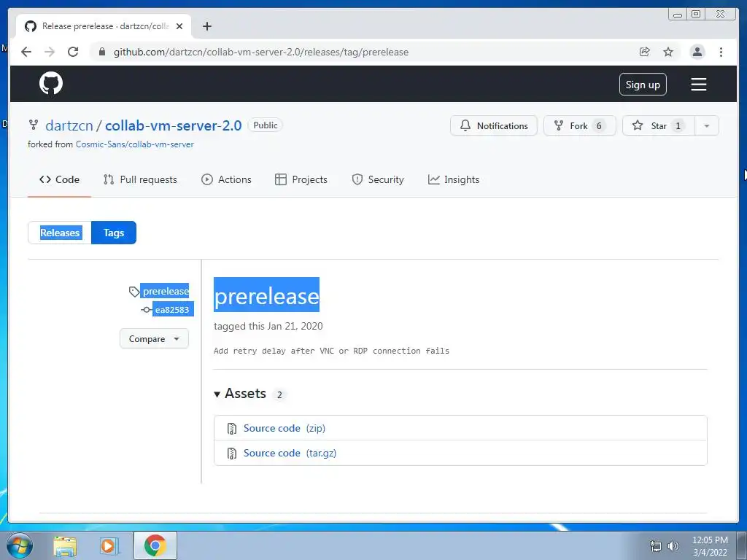Click the browser back arrow
747x560 pixels.
point(26,52)
